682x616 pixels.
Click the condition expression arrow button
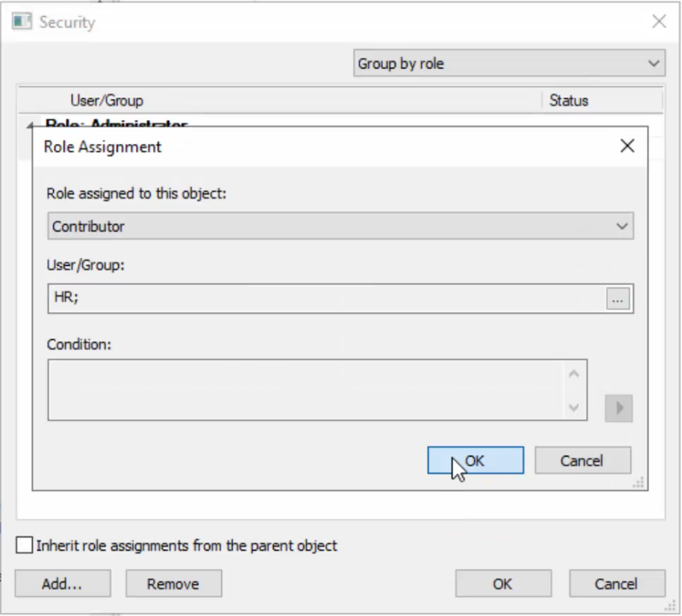(618, 408)
